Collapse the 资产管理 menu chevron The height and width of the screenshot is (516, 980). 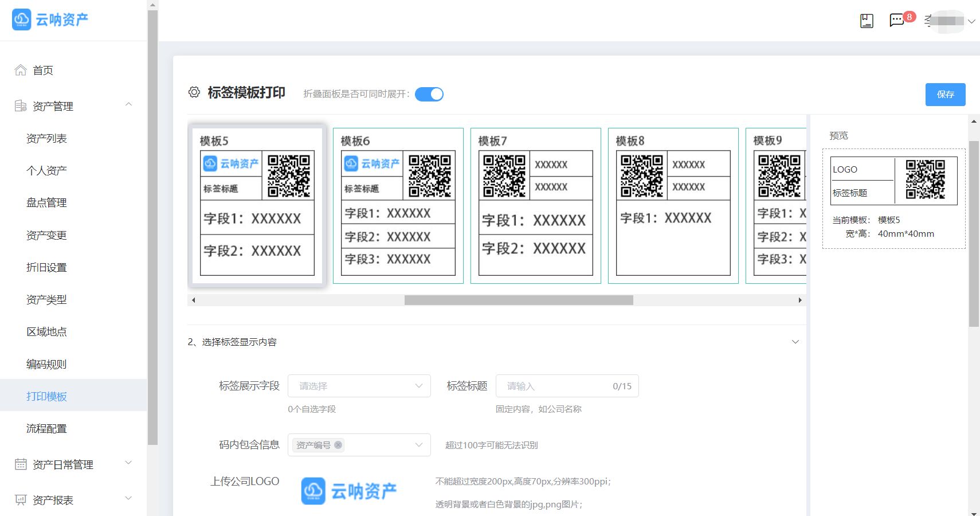(129, 104)
